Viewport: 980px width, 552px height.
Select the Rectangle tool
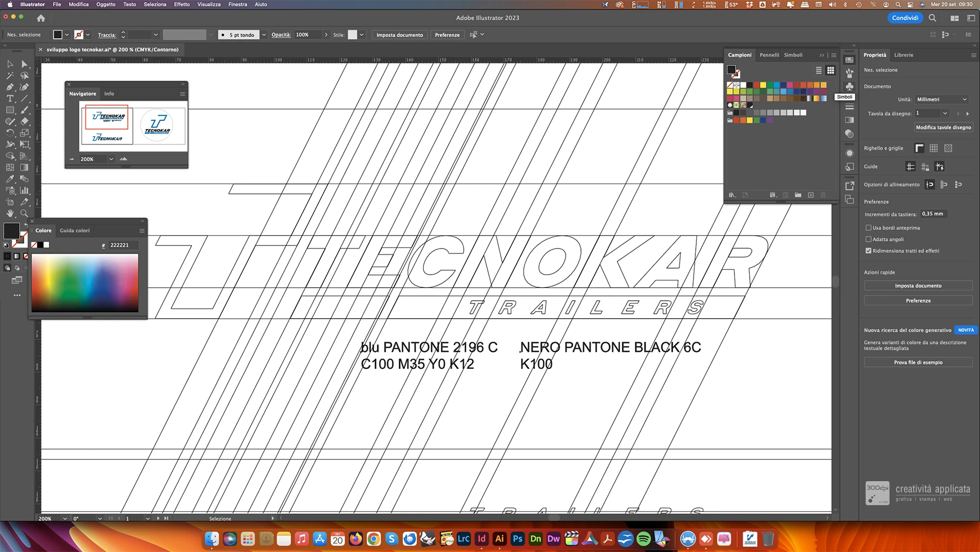click(10, 110)
